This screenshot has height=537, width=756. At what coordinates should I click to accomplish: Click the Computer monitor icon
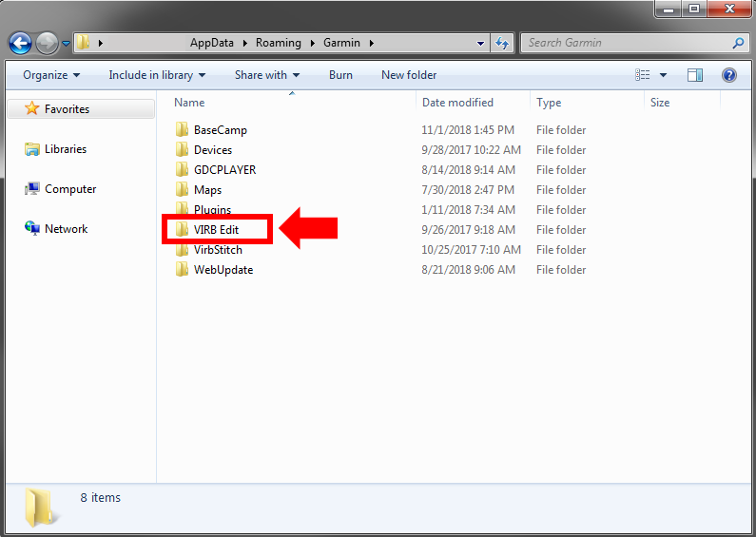[x=31, y=189]
